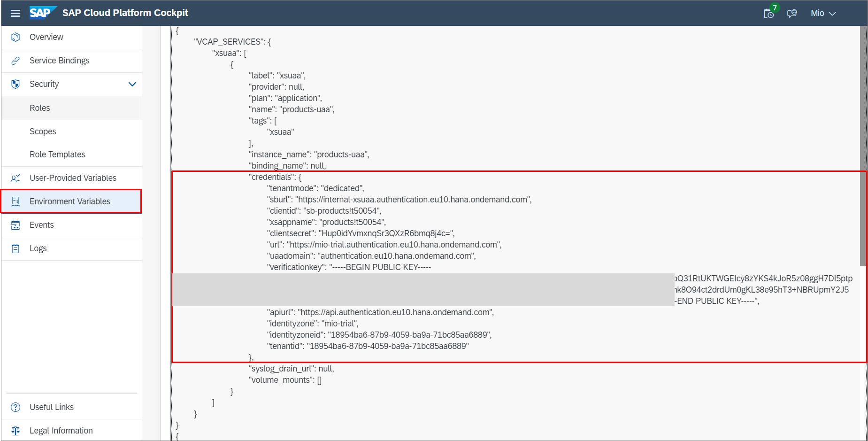This screenshot has width=868, height=441.
Task: Click the Security shield icon
Action: point(15,84)
